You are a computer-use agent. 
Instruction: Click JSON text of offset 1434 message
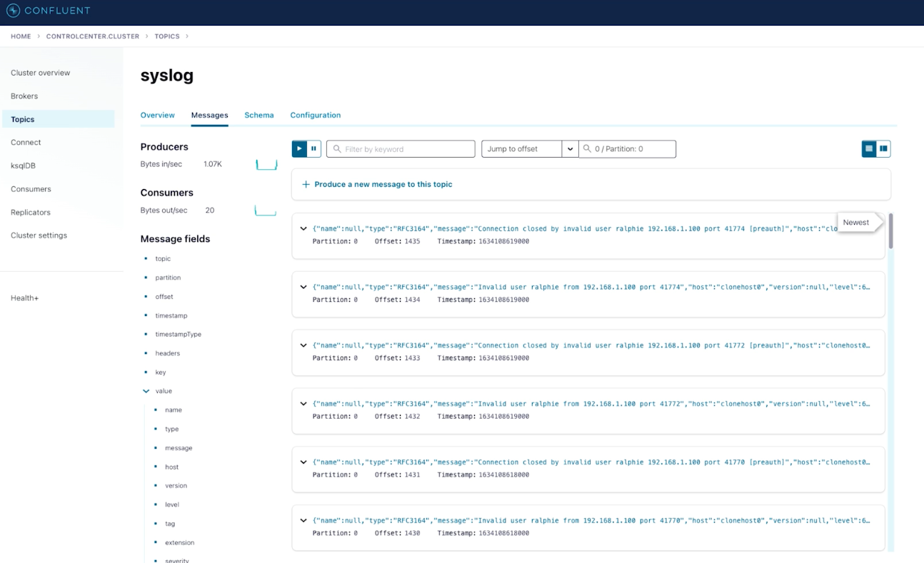[x=591, y=287]
